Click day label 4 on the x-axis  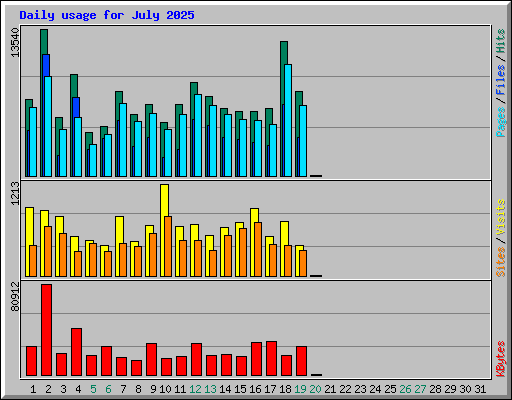78,389
